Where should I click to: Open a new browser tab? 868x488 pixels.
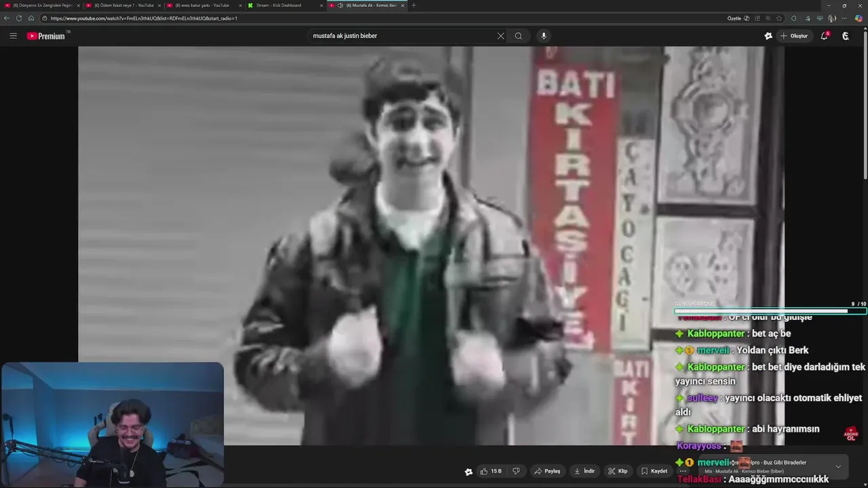tap(414, 5)
